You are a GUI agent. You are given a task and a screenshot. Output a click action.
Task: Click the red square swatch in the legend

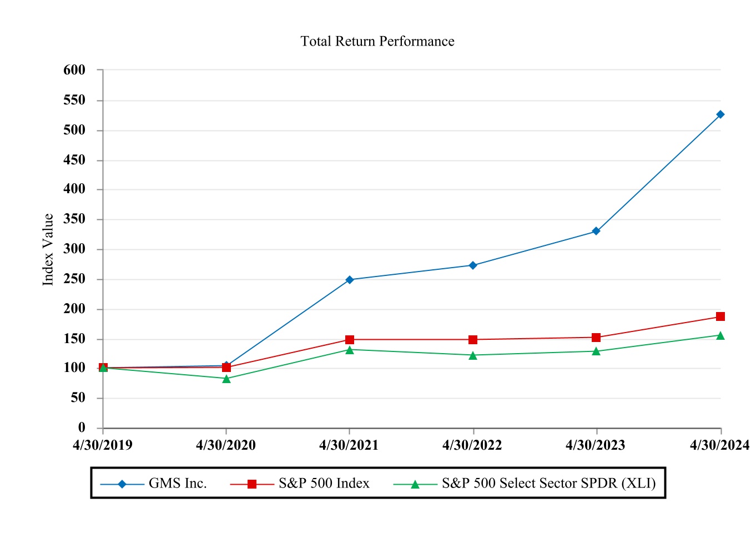252,484
